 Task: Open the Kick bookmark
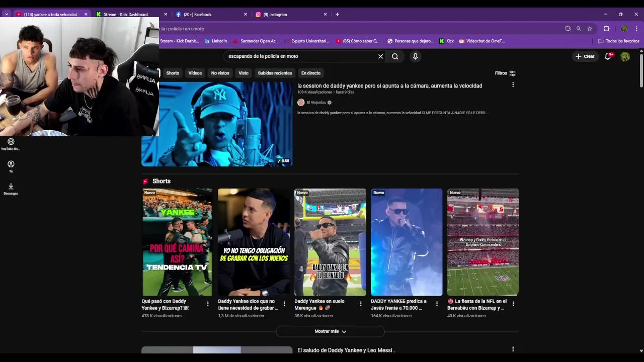446,41
